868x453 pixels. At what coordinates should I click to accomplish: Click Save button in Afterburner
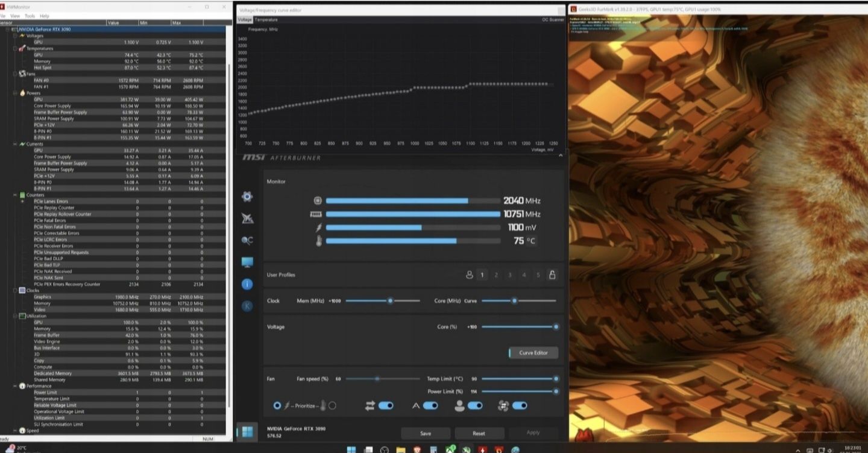point(426,433)
